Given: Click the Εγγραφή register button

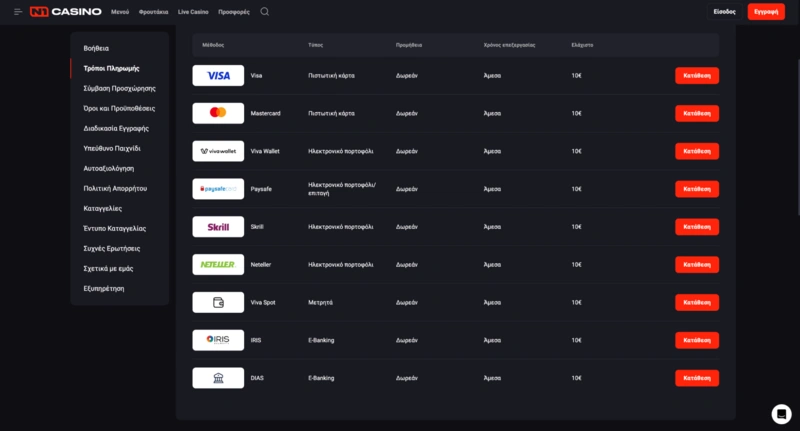Looking at the screenshot, I should coord(766,12).
